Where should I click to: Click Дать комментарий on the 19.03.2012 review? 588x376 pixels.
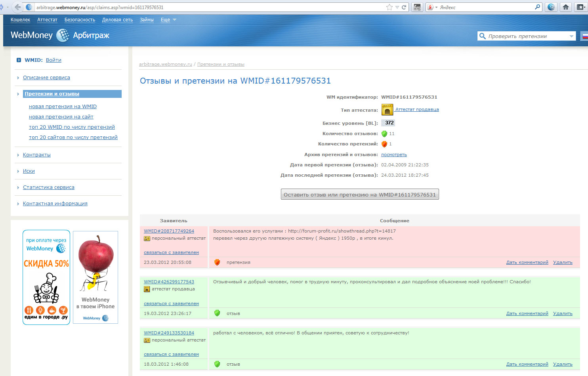tap(527, 313)
